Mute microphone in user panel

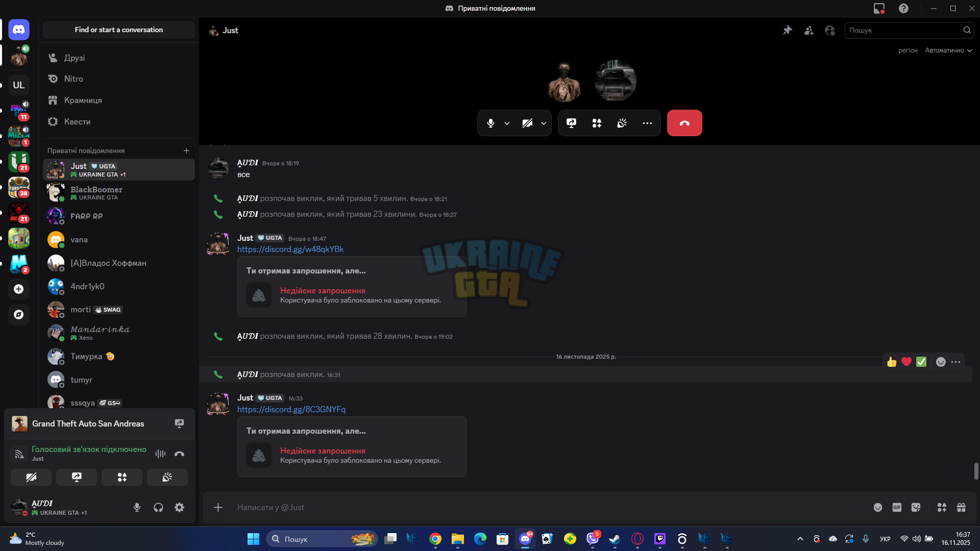[137, 508]
